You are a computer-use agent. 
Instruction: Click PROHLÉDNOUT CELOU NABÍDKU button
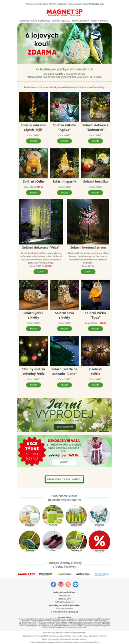click(x=64, y=479)
